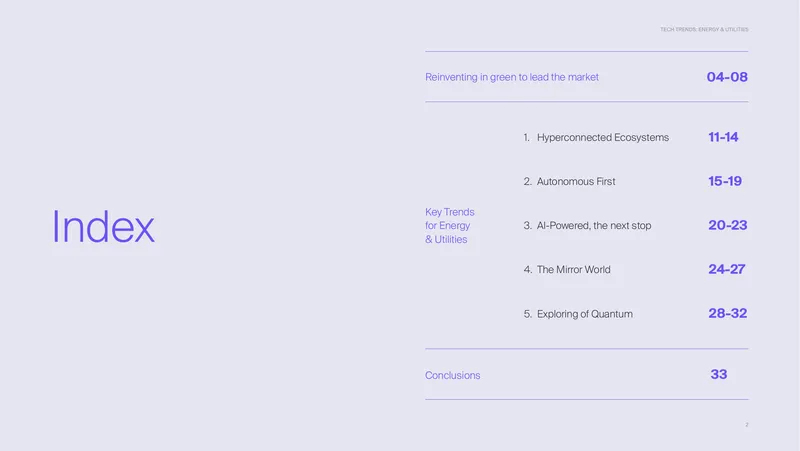Select page range 04-08

coord(727,77)
